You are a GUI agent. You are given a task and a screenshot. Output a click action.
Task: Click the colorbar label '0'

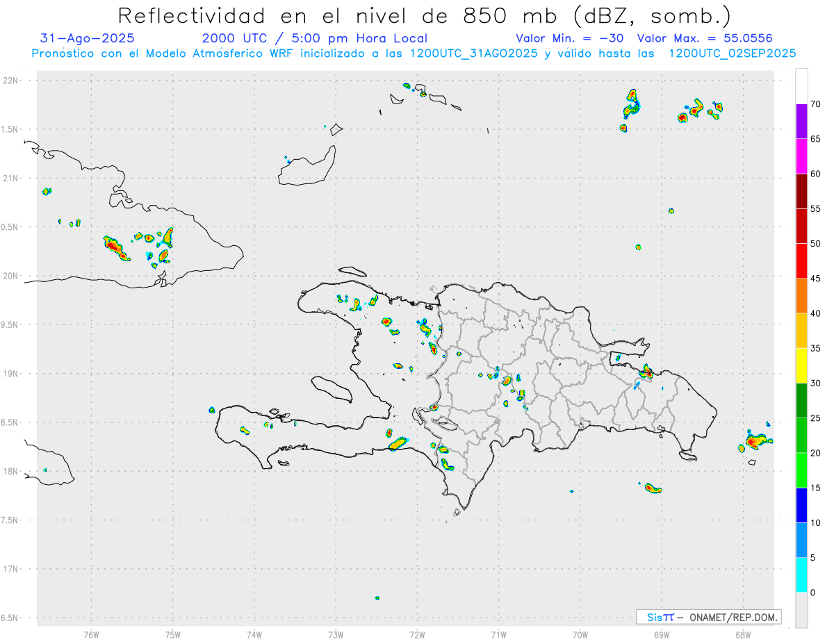point(813,593)
